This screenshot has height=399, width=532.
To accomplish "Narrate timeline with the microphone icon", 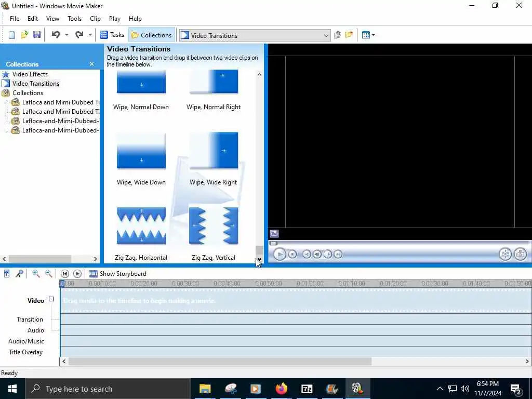I will point(19,273).
